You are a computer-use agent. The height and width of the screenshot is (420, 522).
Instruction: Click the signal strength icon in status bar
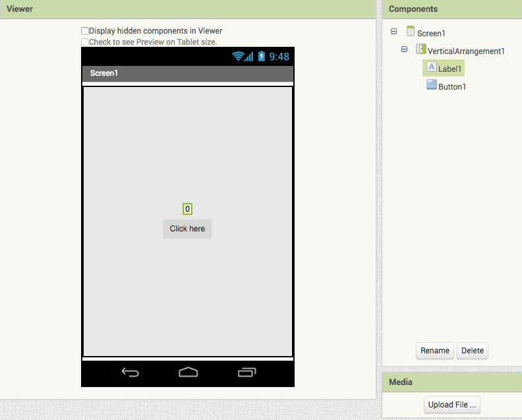point(249,56)
